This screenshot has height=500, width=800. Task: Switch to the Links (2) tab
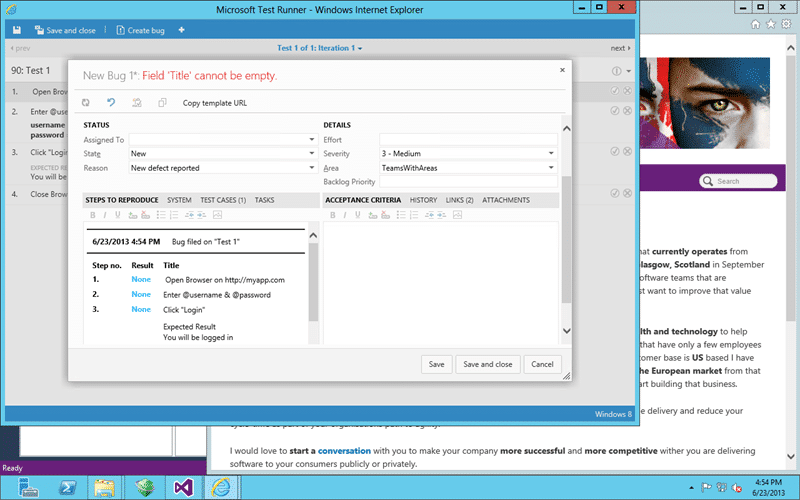tap(459, 200)
